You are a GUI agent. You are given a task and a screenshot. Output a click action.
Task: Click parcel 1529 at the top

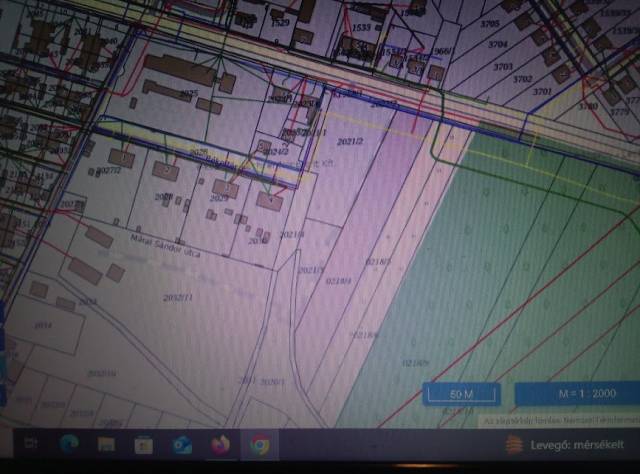point(280,21)
